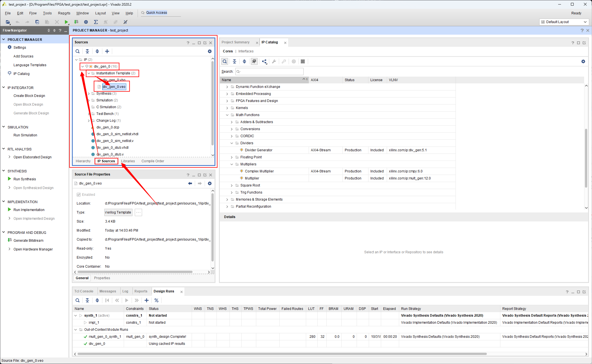Click the green Run Synthesis toolbar arrow

coord(66,22)
